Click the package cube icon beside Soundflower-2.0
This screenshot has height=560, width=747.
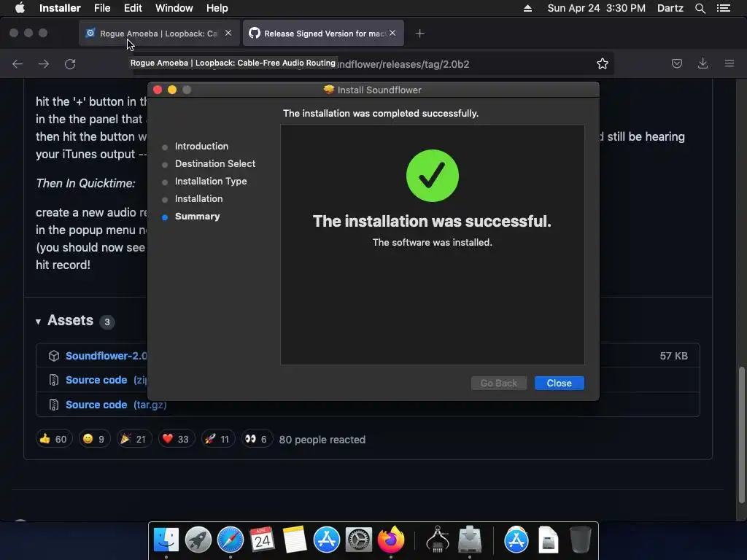point(54,356)
